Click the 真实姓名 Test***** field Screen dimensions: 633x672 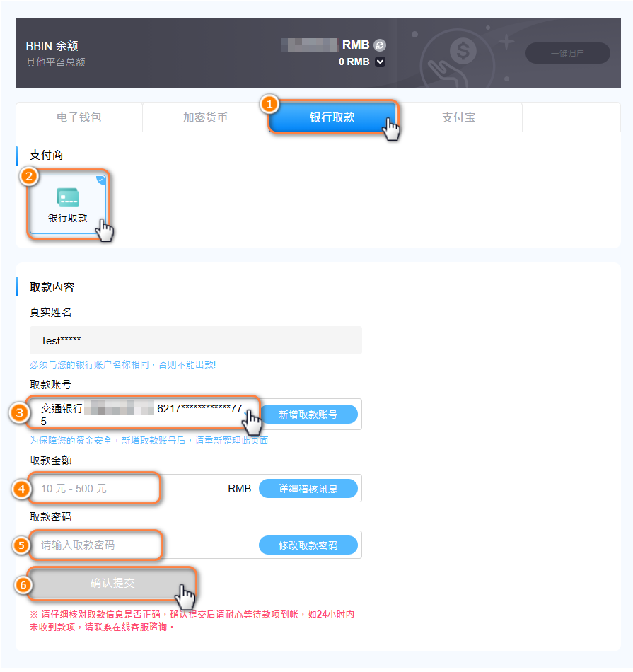[x=196, y=340]
